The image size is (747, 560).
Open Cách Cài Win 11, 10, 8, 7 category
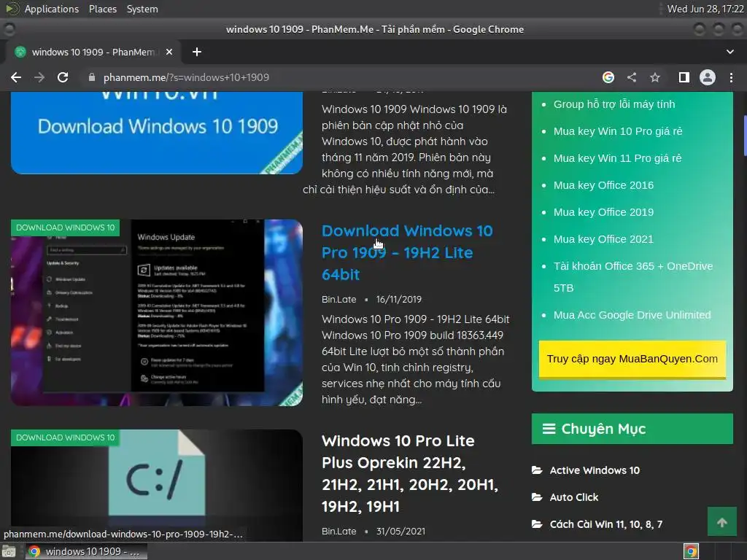606,524
